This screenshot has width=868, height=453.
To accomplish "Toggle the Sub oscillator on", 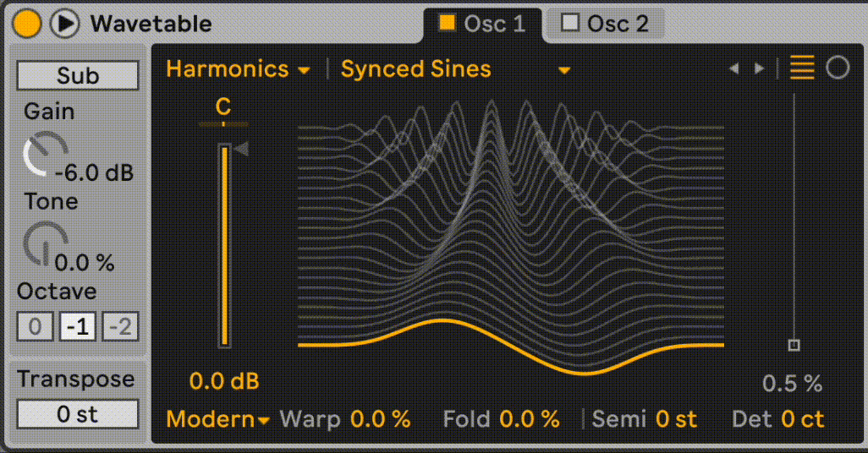I will (x=77, y=76).
